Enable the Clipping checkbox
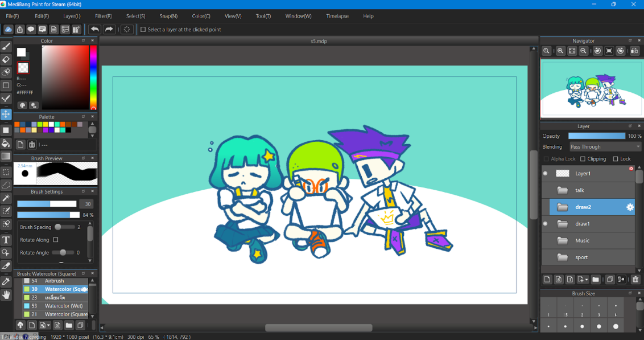This screenshot has width=644, height=340. 583,159
